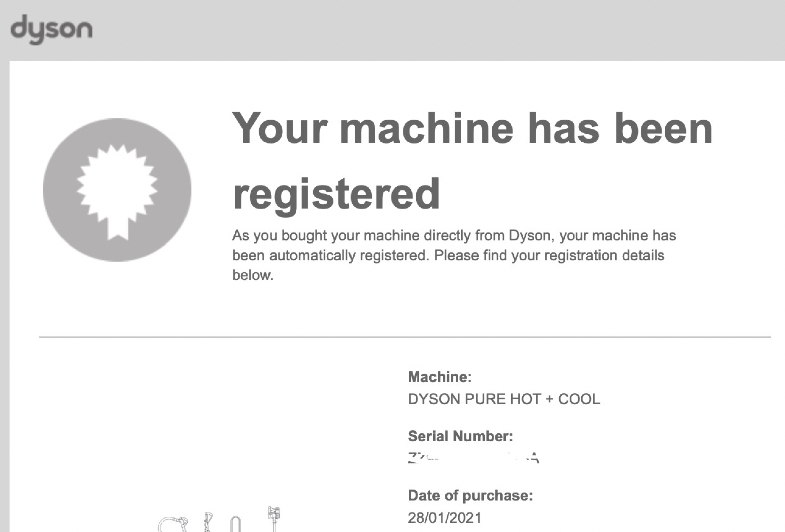The height and width of the screenshot is (532, 785).
Task: Click the 'Serial Number:' field label
Action: 460,436
